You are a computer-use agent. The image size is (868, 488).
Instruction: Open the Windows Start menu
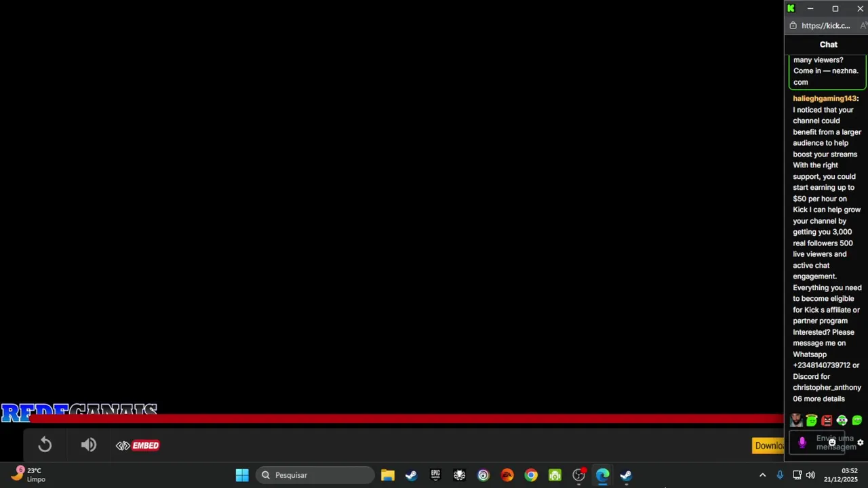tap(242, 475)
